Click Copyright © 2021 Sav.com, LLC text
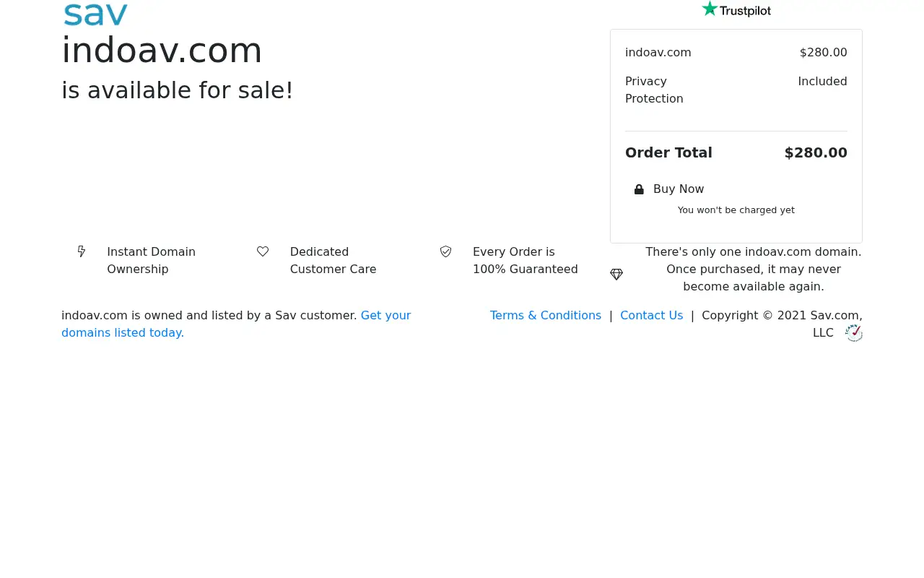This screenshot has width=924, height=578. tap(782, 324)
